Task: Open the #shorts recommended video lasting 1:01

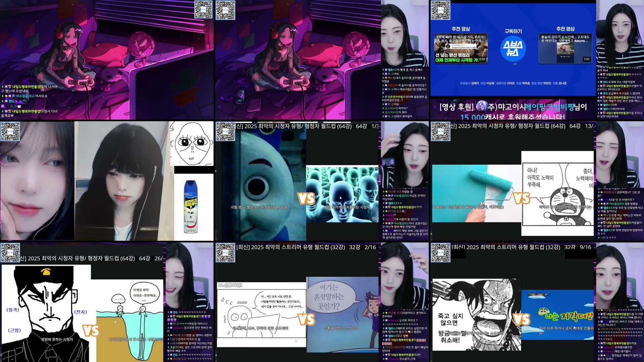Action: tap(565, 48)
